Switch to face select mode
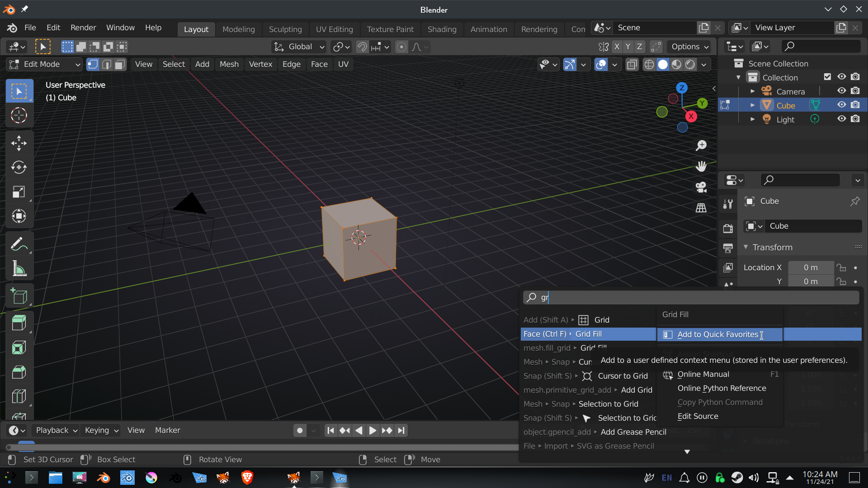868x488 pixels. [x=120, y=65]
